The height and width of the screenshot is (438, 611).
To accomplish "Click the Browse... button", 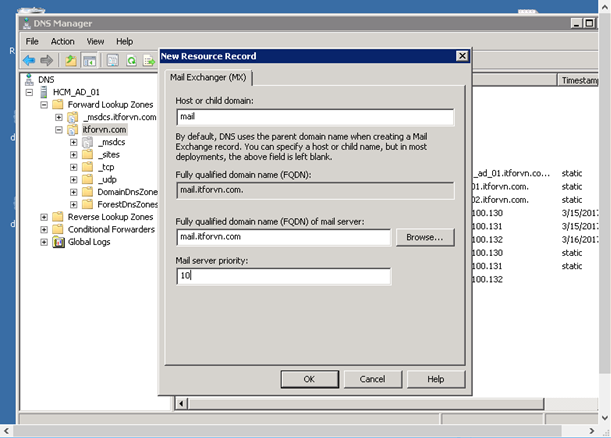I will point(424,237).
